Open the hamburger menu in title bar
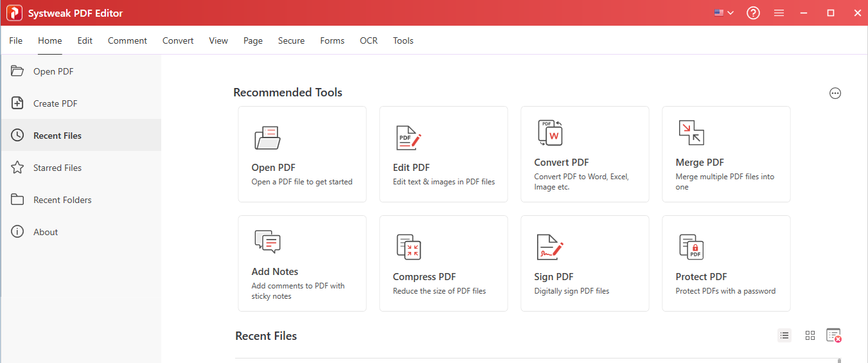868x363 pixels. [779, 13]
